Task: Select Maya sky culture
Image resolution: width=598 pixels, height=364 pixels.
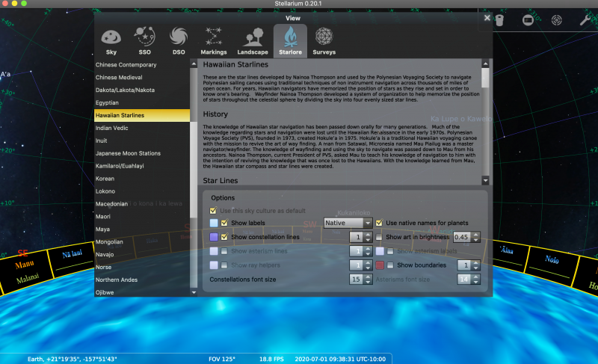Action: pos(142,229)
